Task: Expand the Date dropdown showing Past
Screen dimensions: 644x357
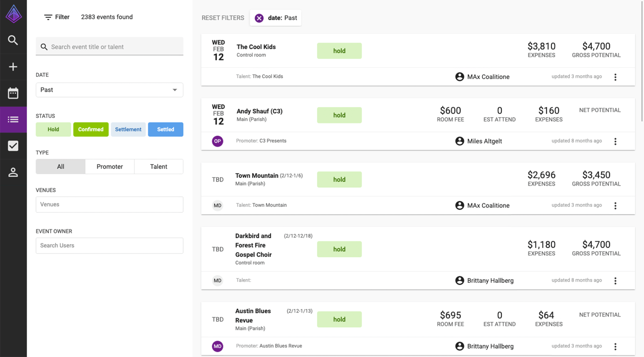Action: click(x=109, y=90)
